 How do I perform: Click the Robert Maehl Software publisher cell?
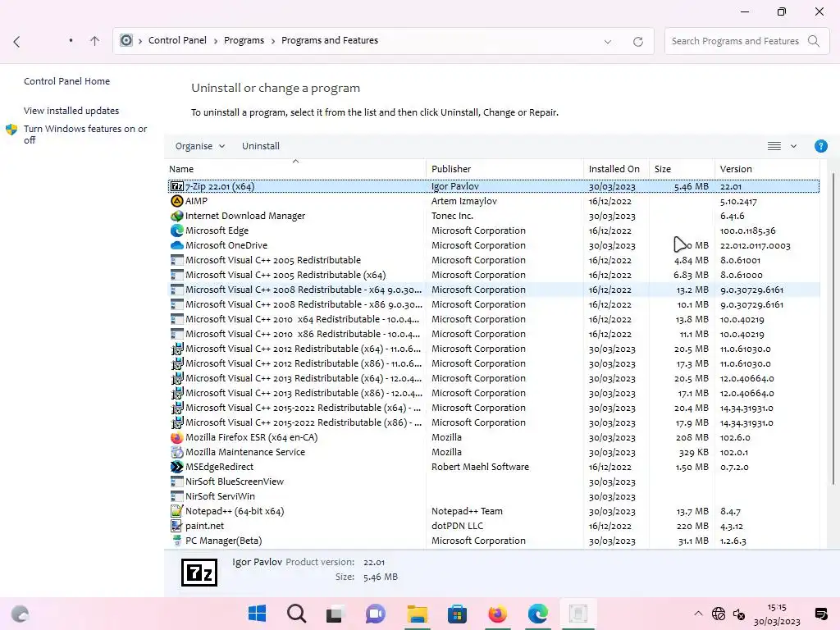[480, 467]
